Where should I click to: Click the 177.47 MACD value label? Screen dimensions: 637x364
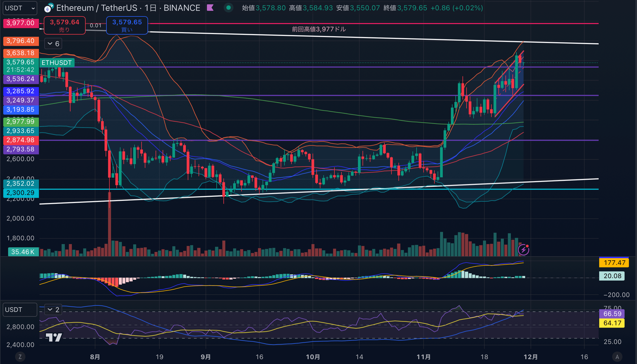click(x=614, y=263)
